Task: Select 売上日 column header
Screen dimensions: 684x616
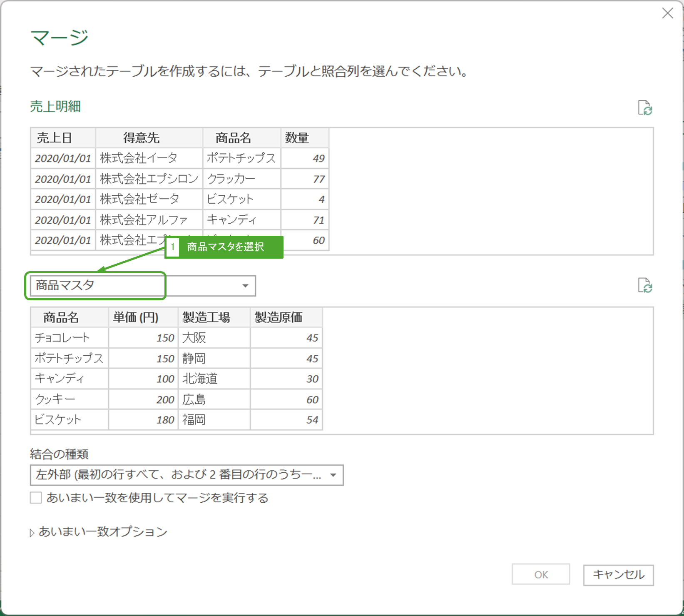Action: coord(55,138)
